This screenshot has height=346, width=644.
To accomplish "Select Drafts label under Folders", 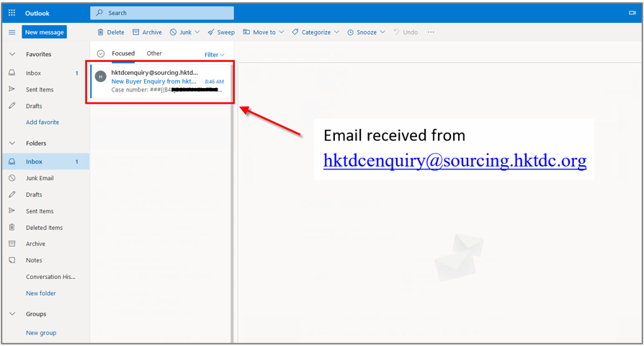I will click(x=34, y=195).
